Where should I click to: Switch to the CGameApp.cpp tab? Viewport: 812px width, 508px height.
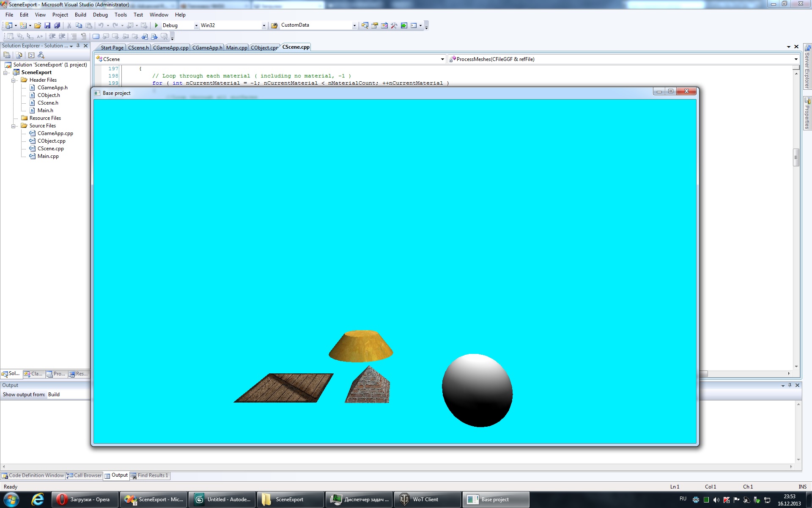tap(170, 48)
